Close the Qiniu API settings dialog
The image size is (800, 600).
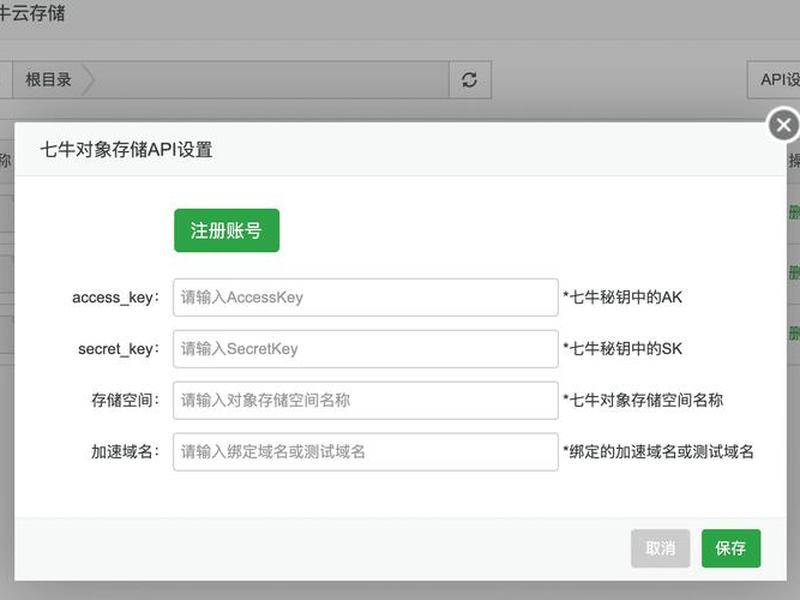(784, 125)
